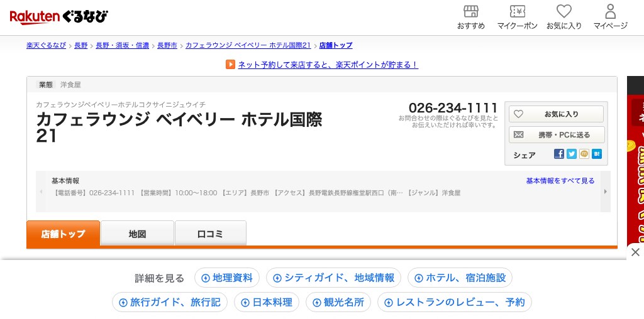Open マイページ person icon
The width and height of the screenshot is (644, 319).
point(610,18)
